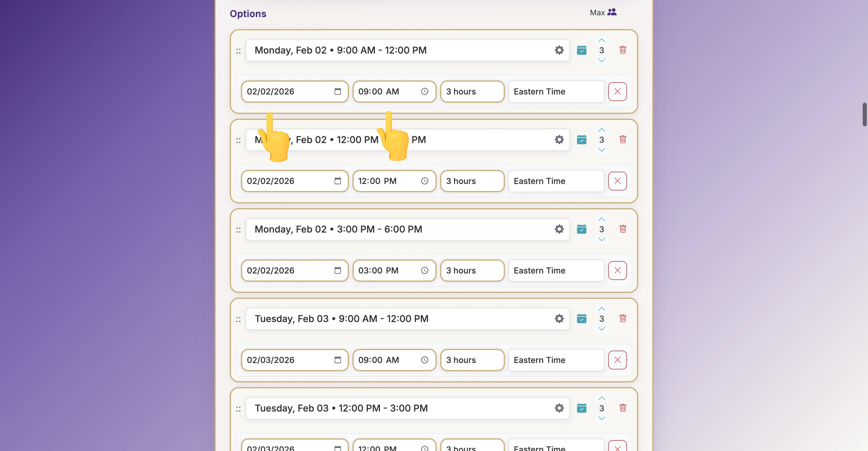The height and width of the screenshot is (451, 868).
Task: Close the date editor for Monday 9:00 AM option
Action: (617, 92)
